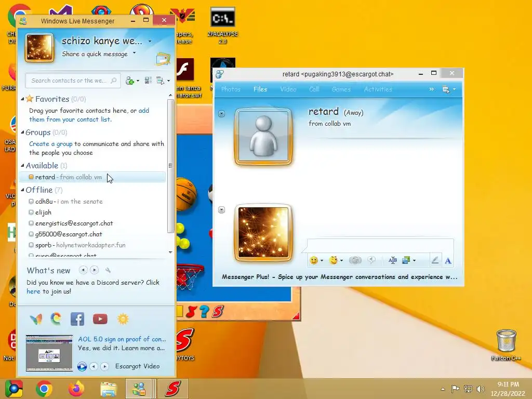Go to next Escargot Video item
This screenshot has height=399, width=532.
(x=105, y=366)
